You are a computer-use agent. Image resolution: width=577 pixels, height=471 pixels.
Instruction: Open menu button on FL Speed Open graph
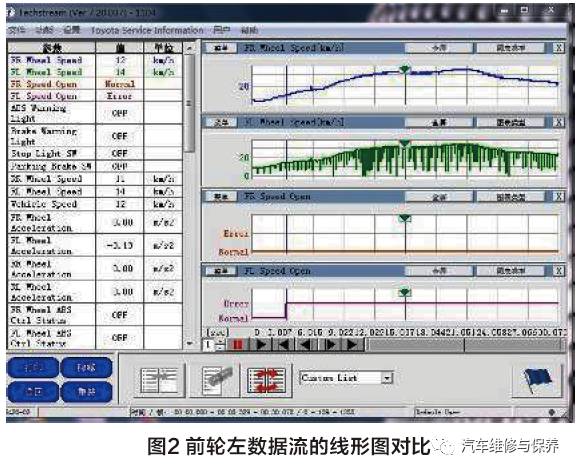pyautogui.click(x=220, y=271)
